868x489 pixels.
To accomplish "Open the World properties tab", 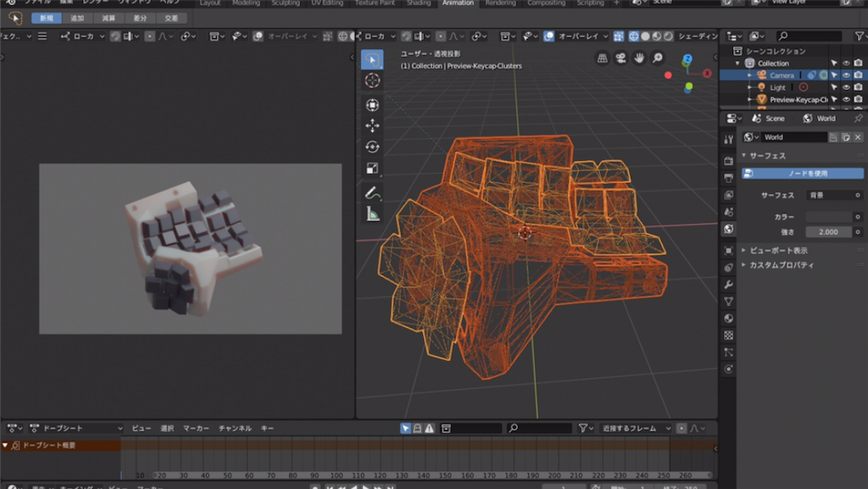I will pos(728,229).
